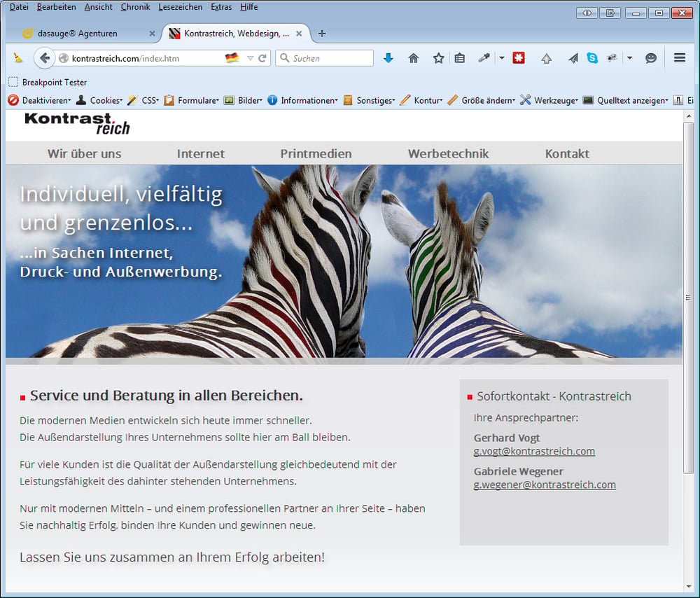Open Quelltext anzeigen dropdown
The height and width of the screenshot is (598, 700).
[625, 101]
